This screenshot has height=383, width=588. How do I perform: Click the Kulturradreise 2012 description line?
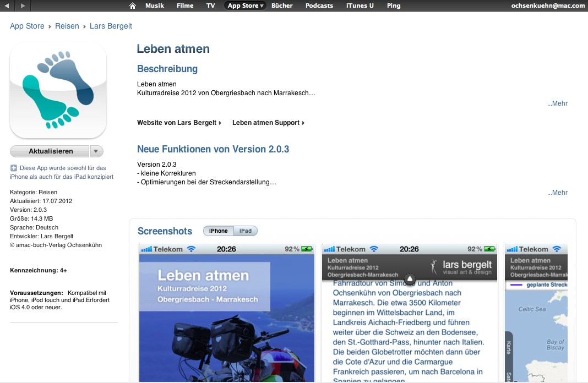pos(226,93)
